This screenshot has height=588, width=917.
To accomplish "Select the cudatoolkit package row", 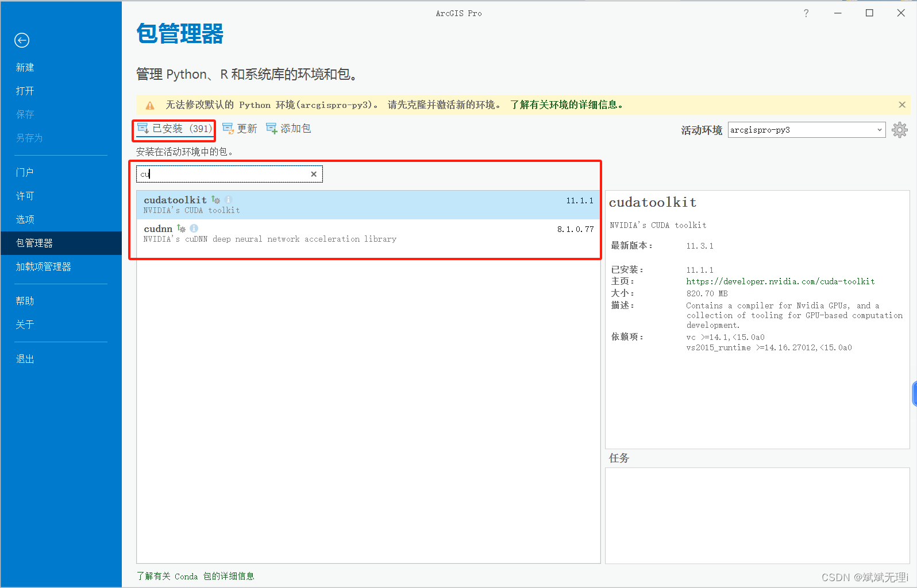I will [x=368, y=205].
